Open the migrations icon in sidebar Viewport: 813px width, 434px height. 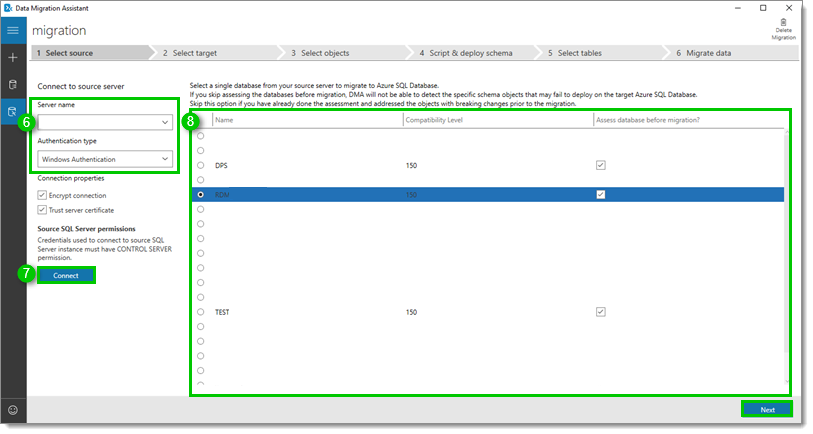pyautogui.click(x=13, y=112)
